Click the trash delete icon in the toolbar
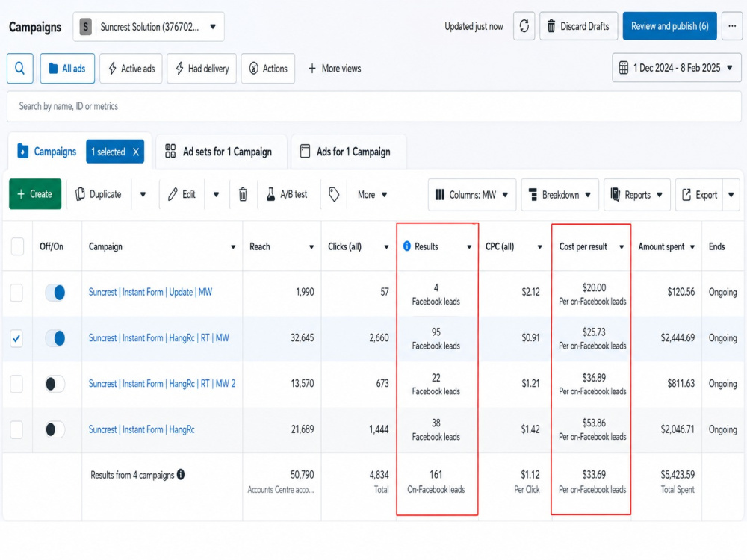Screen dimensions: 747x560 243,194
